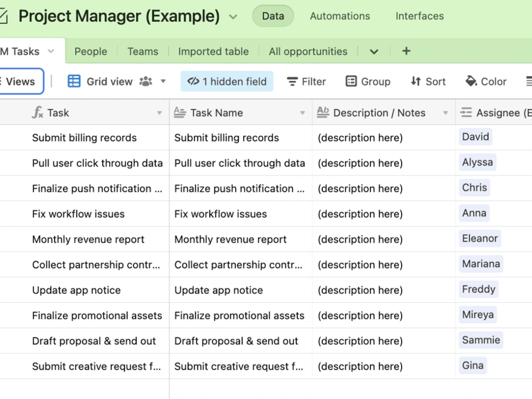Click the add table plus icon

click(406, 51)
